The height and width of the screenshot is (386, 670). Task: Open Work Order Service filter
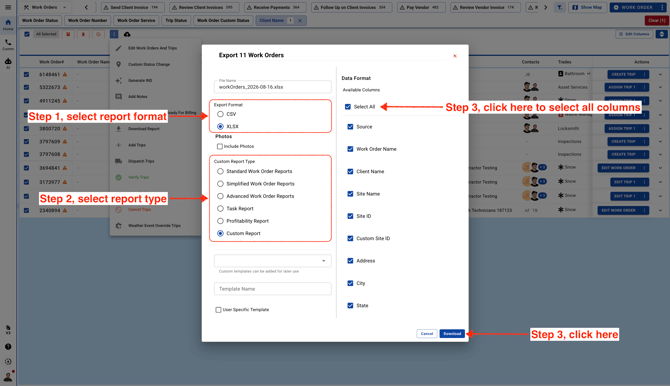pos(136,21)
